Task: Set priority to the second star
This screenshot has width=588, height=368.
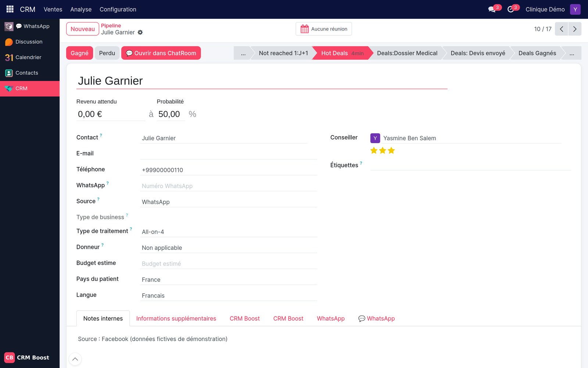Action: (x=383, y=151)
